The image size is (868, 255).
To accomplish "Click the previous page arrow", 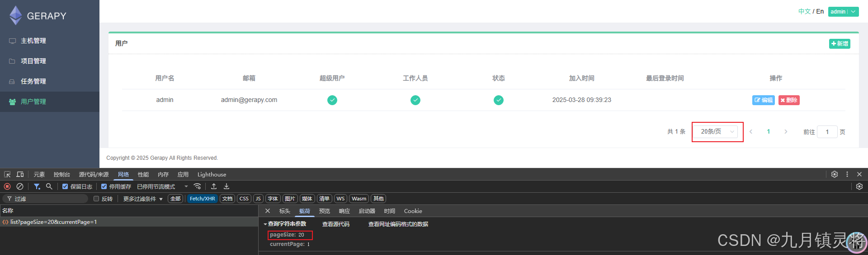I will (751, 132).
